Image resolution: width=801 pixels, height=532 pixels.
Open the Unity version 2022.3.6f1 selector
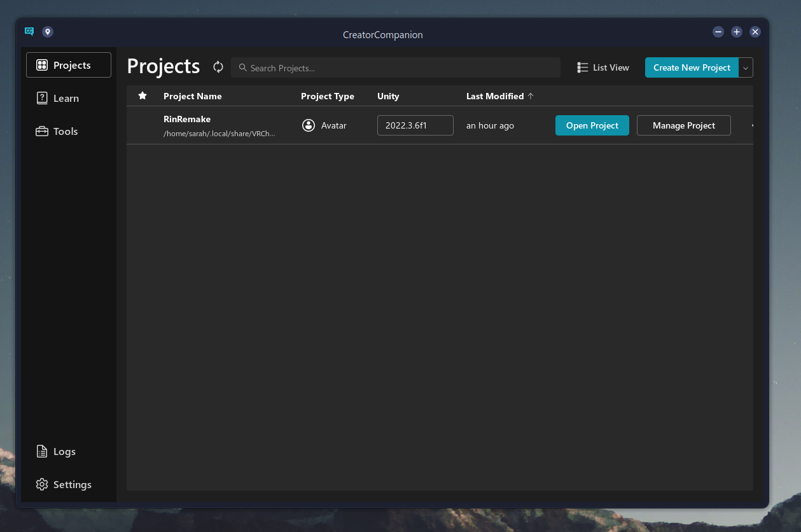tap(415, 125)
